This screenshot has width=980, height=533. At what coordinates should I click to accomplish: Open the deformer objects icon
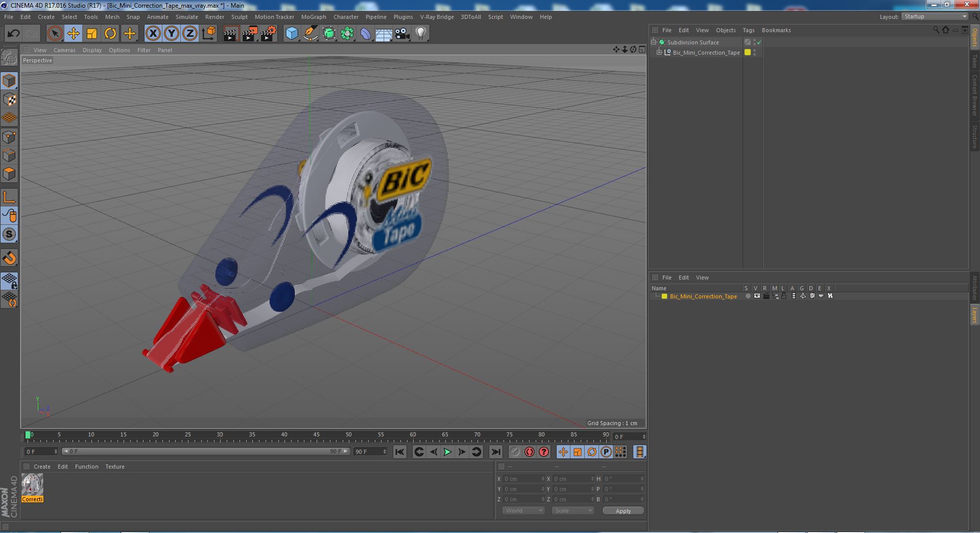[366, 34]
